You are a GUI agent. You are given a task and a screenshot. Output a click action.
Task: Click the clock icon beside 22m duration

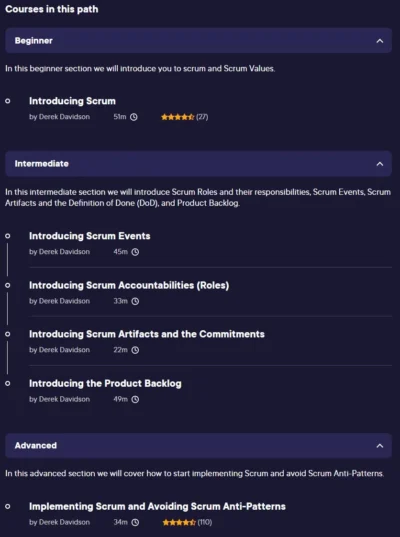coord(135,350)
